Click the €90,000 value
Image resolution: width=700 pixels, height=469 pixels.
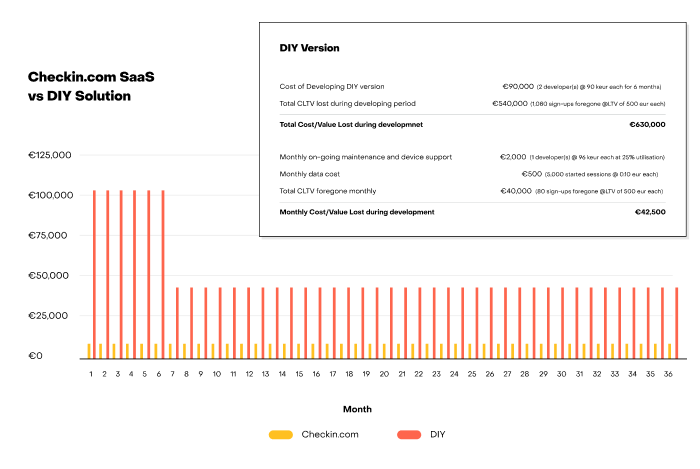pos(518,87)
